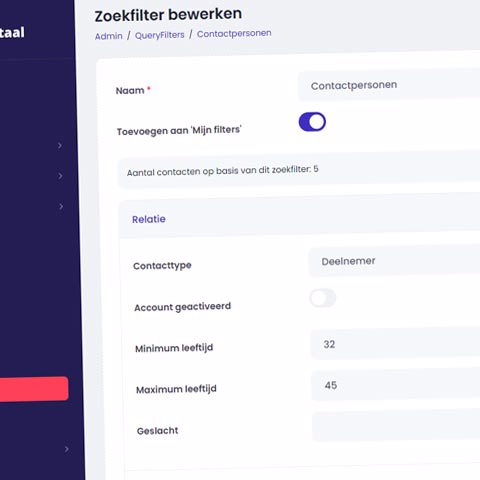Open the Contacttype dropdown showing Deelnemer
480x480 pixels.
(394, 260)
